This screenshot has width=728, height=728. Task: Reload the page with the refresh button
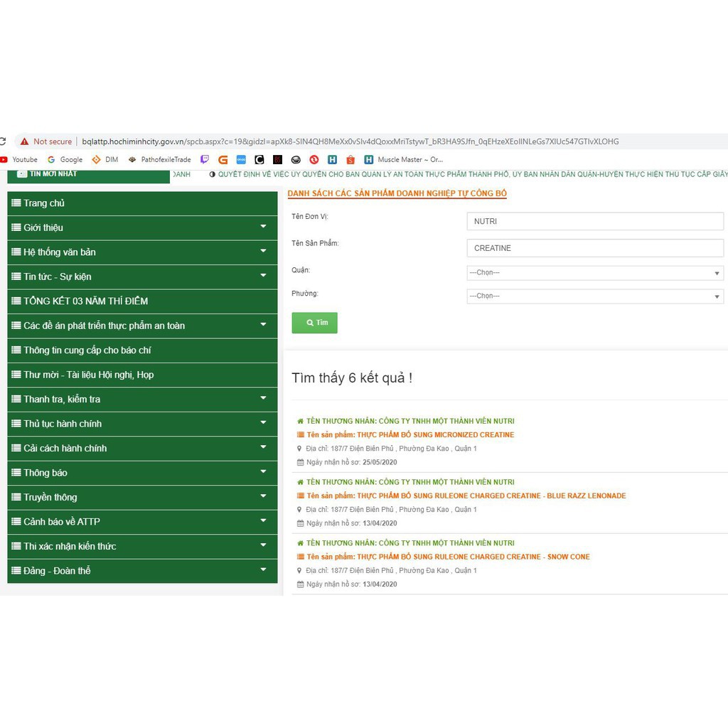pyautogui.click(x=3, y=141)
